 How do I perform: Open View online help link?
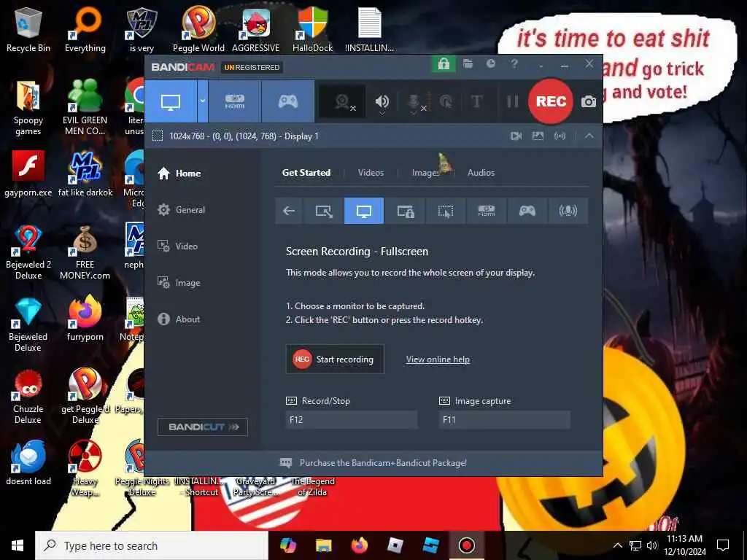pyautogui.click(x=438, y=359)
